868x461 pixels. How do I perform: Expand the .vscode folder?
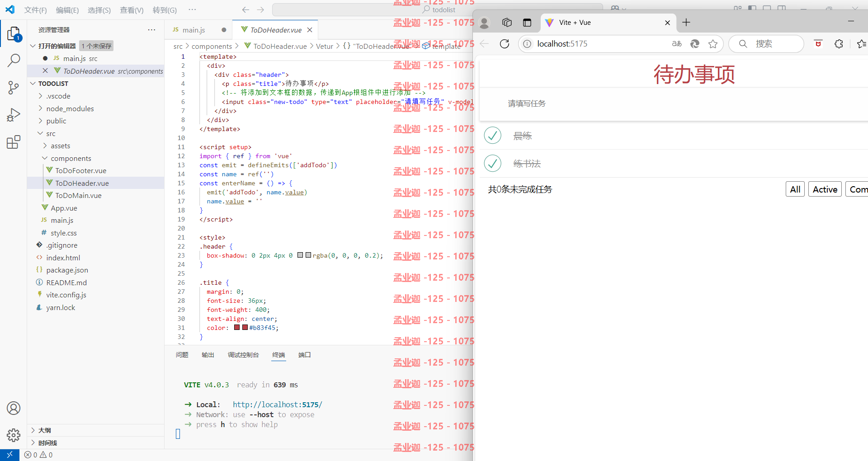[x=40, y=96]
